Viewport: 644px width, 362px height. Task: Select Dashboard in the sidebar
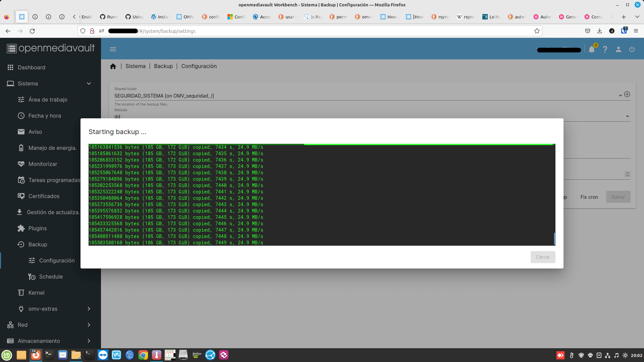[x=31, y=67]
